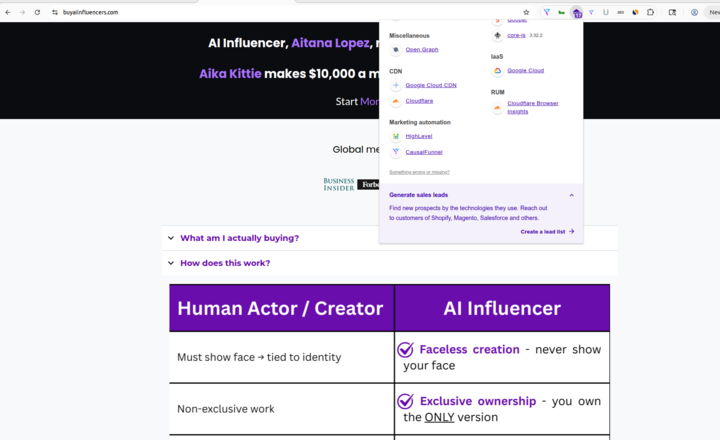Screen dimensions: 720x440
Task: Open the CausalFunnel technology link
Action: tap(423, 152)
